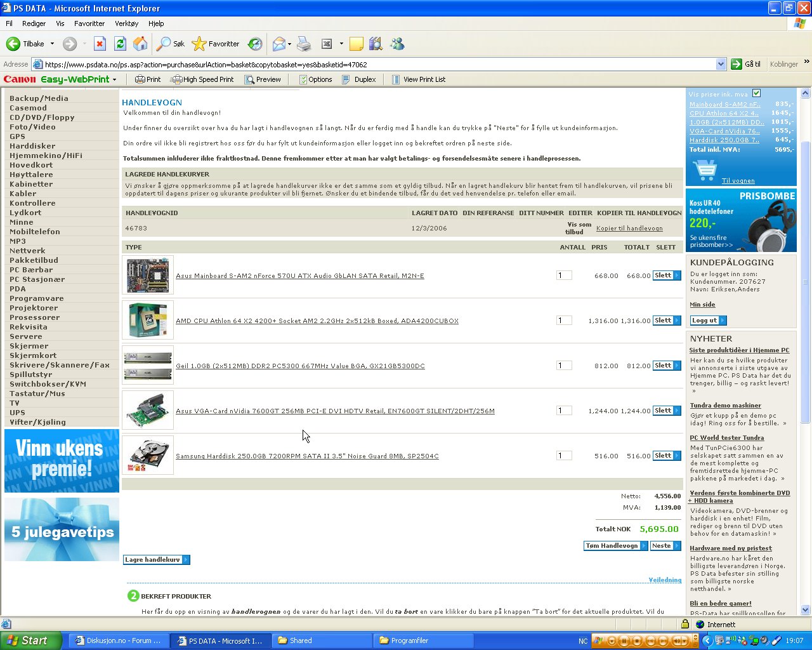Open the address bar dropdown
Screen dimensions: 812x650
tap(721, 64)
